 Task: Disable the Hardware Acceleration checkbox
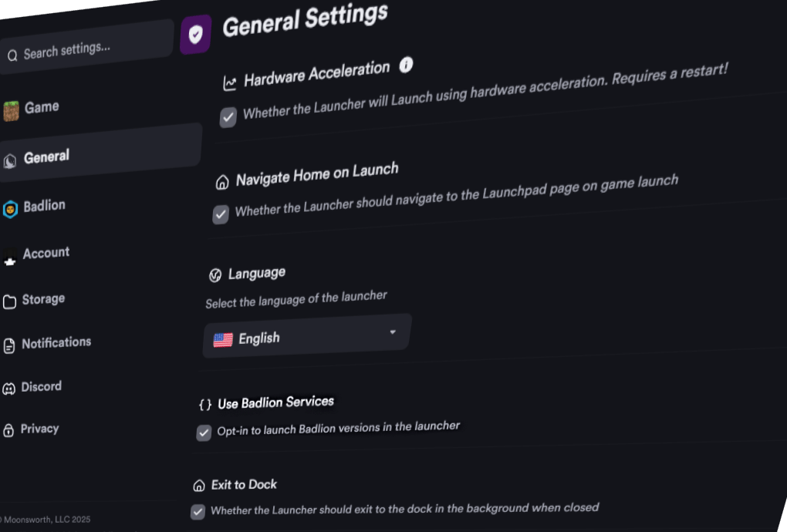coord(227,117)
